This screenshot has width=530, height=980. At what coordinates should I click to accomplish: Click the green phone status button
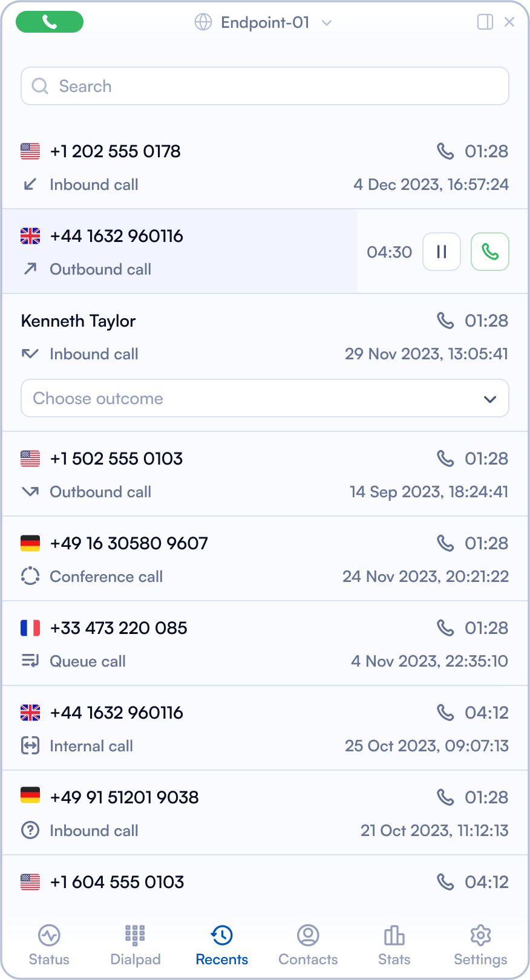(50, 22)
